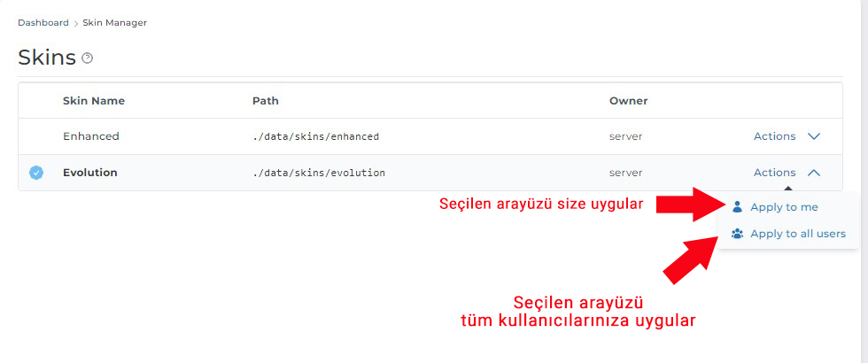Collapse the Evolution row chevron up arrow
The width and height of the screenshot is (868, 363).
(x=814, y=173)
